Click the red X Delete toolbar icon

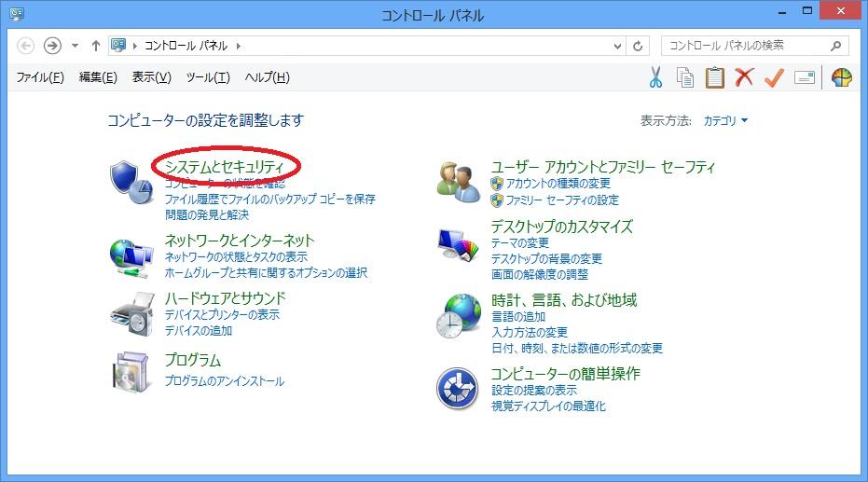click(744, 77)
